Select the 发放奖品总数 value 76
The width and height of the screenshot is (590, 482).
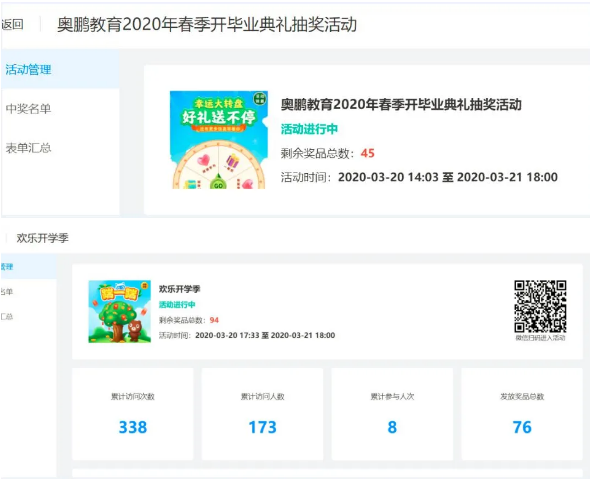(522, 427)
